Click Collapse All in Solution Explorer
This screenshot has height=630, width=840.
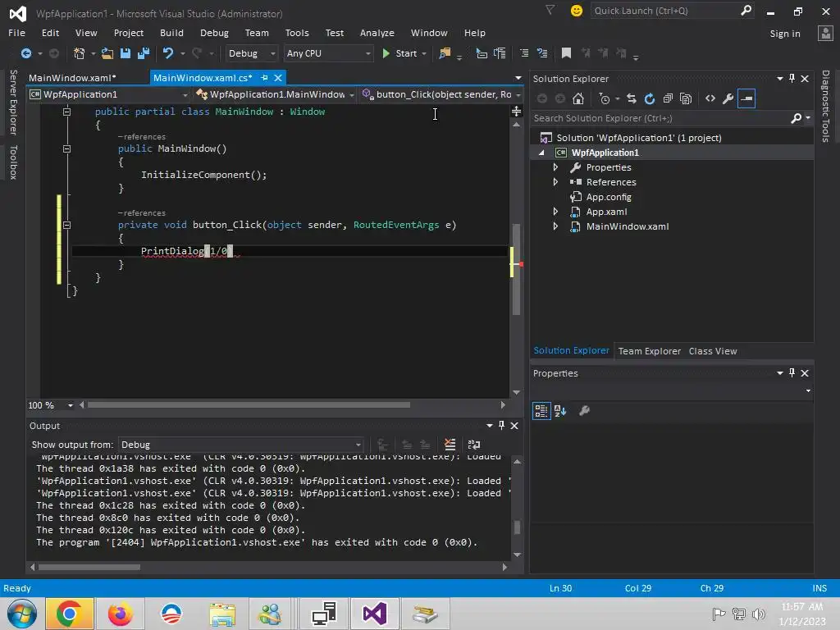(x=668, y=98)
